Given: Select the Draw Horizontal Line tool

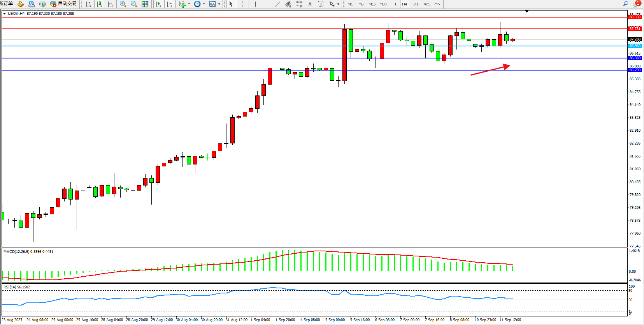Looking at the screenshot, I should pos(266,4).
